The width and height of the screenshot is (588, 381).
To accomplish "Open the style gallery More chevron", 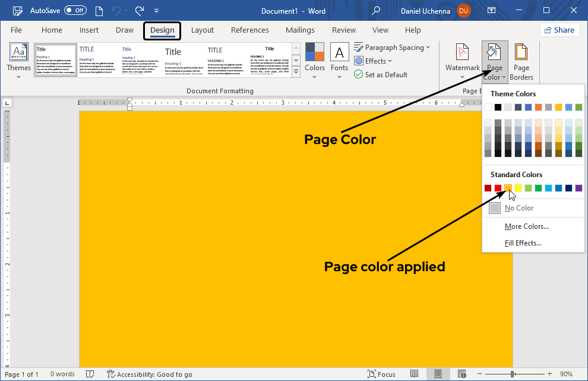I will tap(295, 71).
